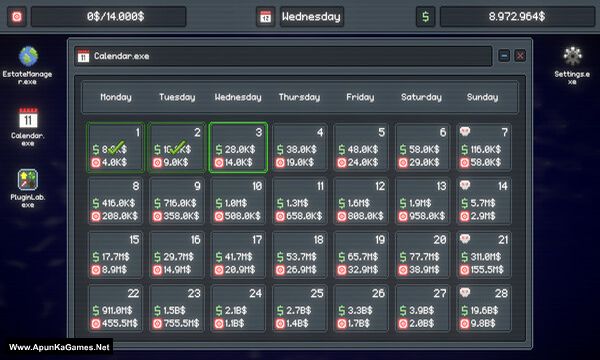Viewport: 600px width, 360px height.
Task: Select the Thursday column header
Action: point(299,97)
